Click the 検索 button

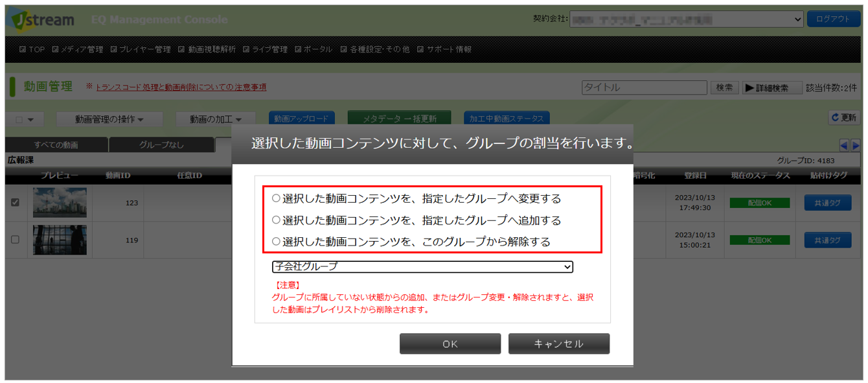point(725,87)
